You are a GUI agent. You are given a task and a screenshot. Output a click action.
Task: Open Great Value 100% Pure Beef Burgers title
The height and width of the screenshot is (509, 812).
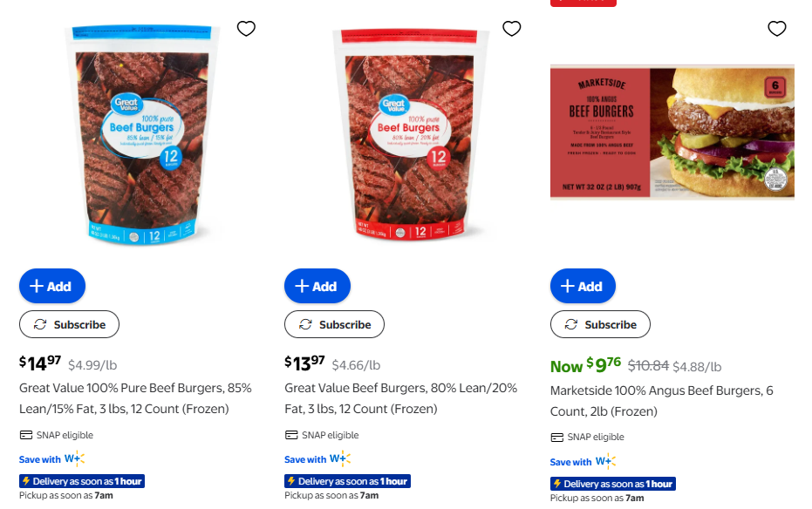(x=135, y=398)
